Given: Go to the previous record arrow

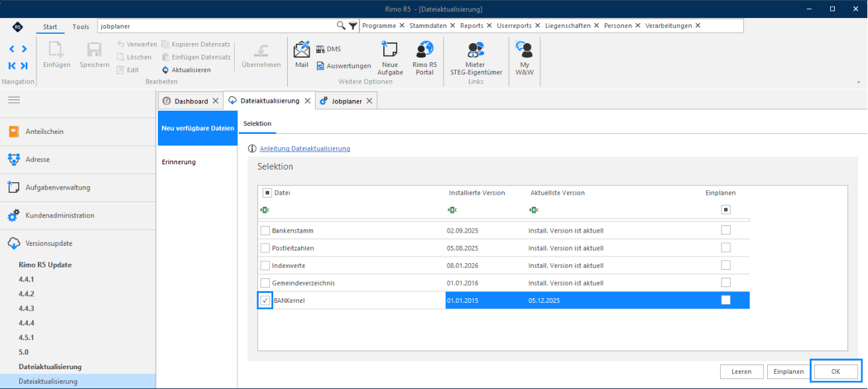Looking at the screenshot, I should point(12,49).
